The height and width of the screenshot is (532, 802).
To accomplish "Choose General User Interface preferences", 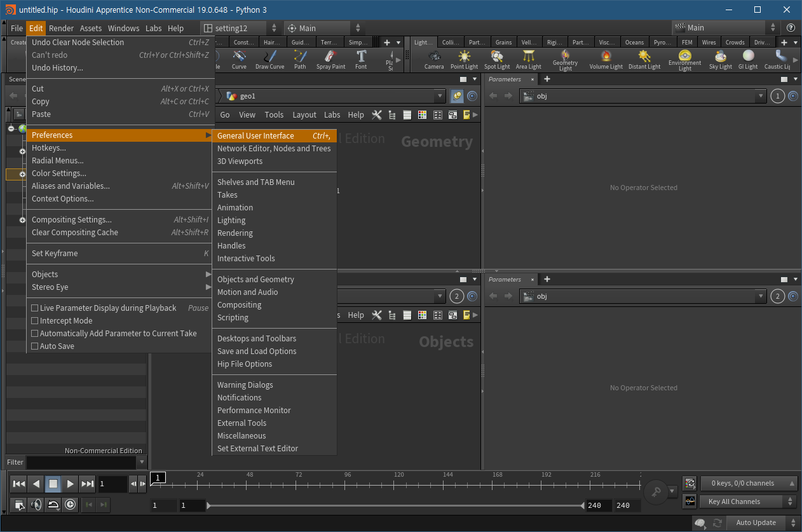I will click(274, 136).
